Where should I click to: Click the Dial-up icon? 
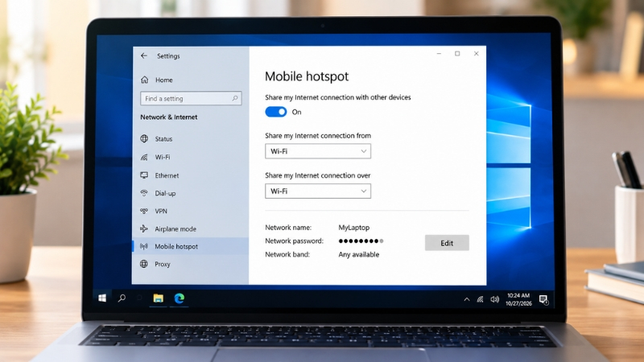tap(144, 193)
